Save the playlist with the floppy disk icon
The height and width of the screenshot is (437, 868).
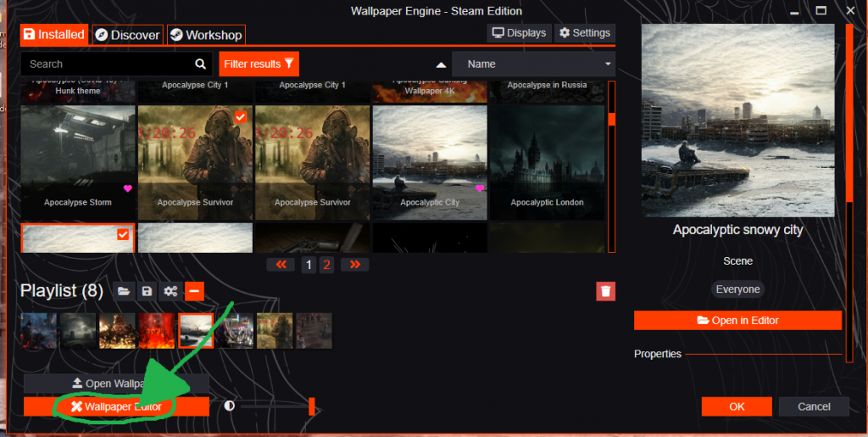tap(147, 291)
